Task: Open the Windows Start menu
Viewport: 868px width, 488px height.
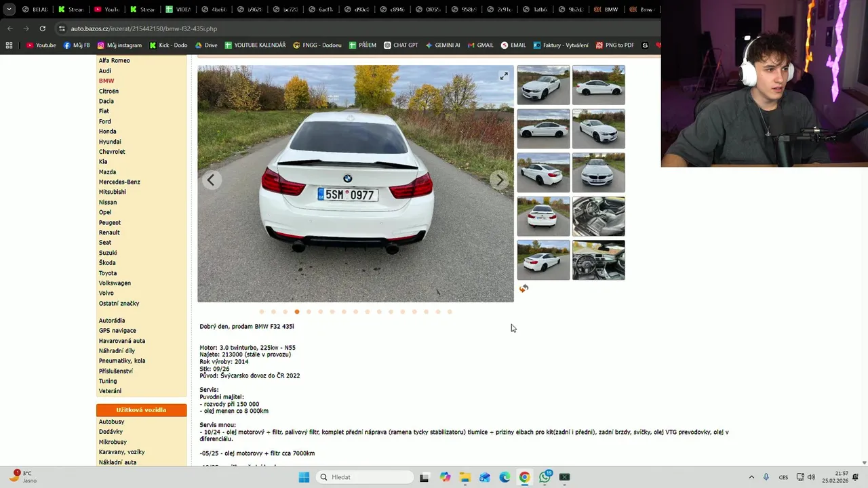Action: [x=304, y=477]
